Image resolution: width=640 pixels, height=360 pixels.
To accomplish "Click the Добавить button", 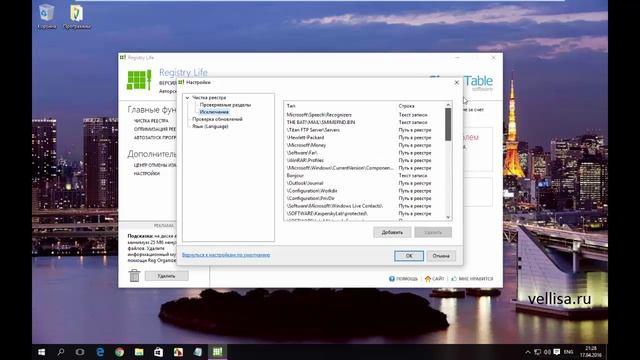I will click(392, 232).
